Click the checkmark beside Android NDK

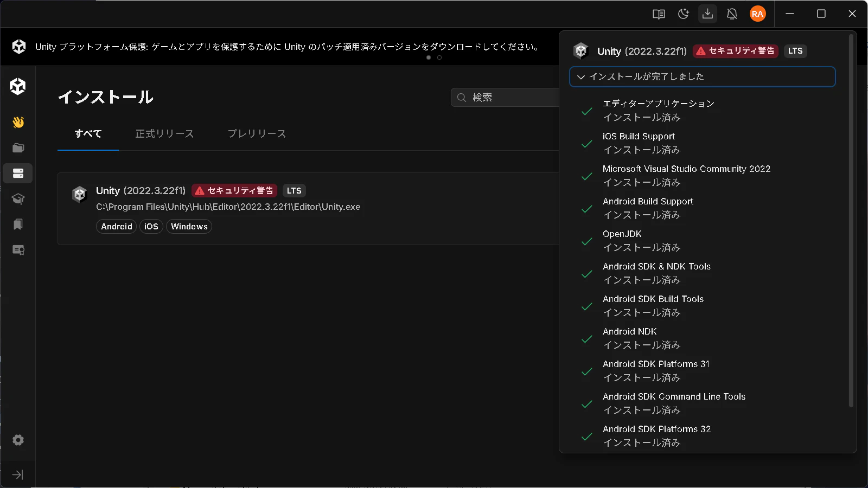[587, 339]
